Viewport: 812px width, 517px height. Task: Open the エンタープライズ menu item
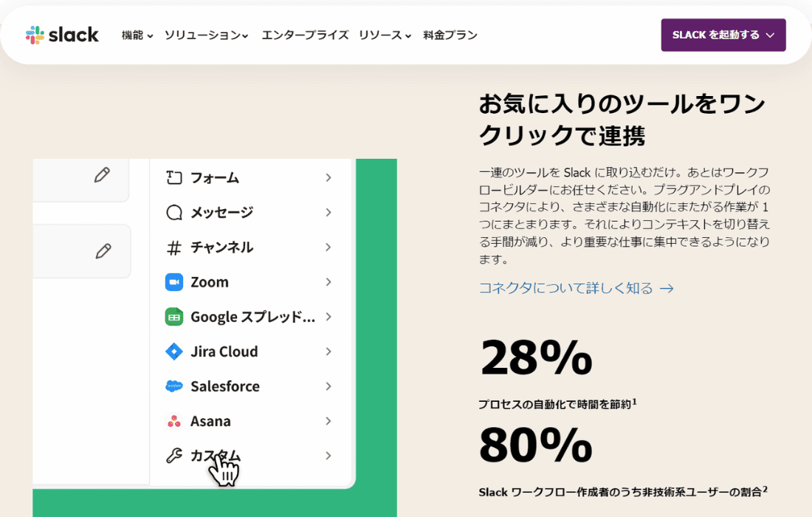[305, 35]
